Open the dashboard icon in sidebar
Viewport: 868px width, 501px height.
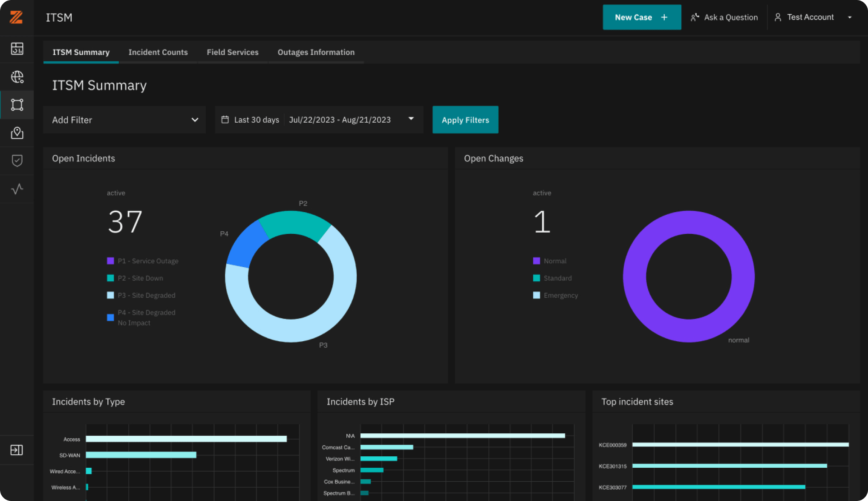[17, 49]
